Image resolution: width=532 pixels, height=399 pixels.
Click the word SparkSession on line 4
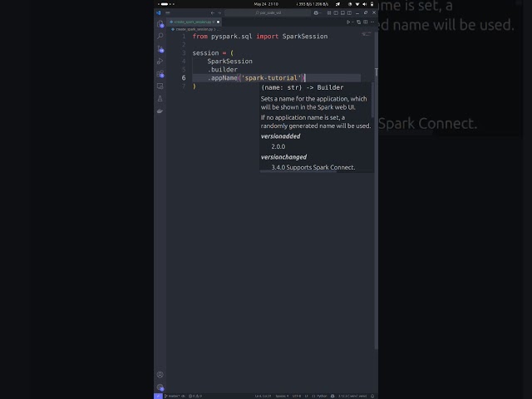229,62
